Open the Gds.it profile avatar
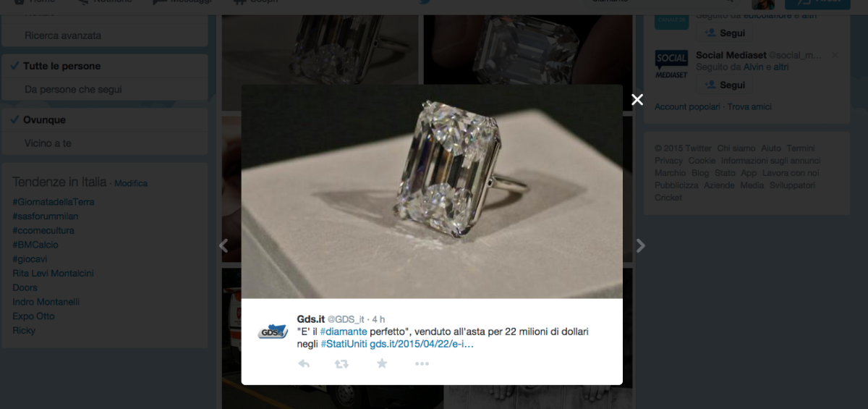 click(x=273, y=332)
